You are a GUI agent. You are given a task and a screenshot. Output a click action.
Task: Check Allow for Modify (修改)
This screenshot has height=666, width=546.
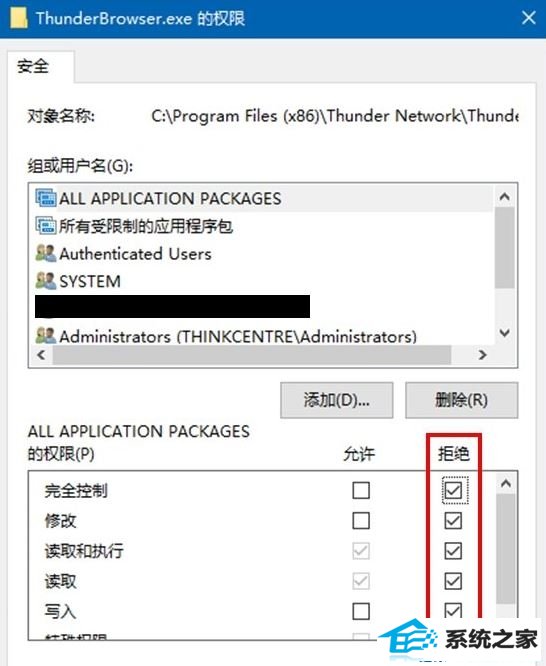[361, 521]
